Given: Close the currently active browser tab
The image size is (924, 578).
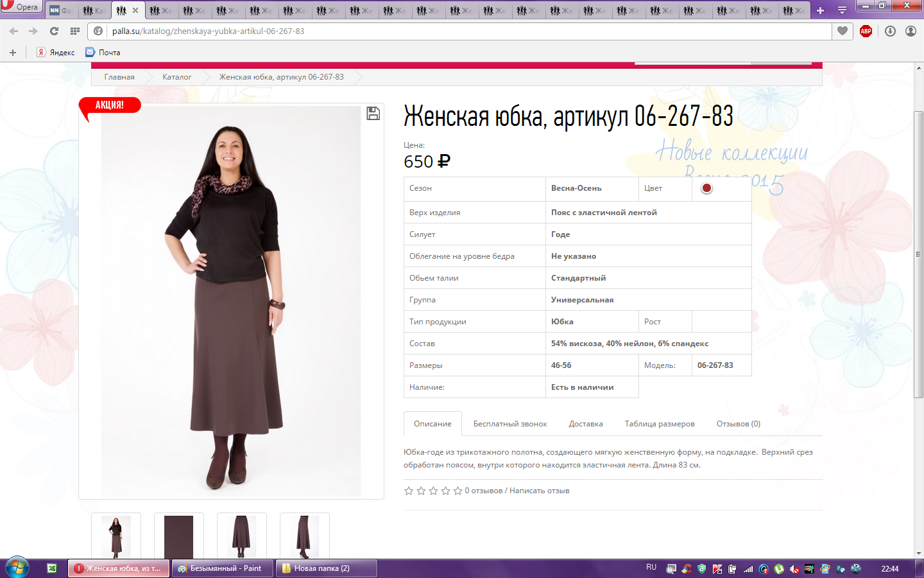Looking at the screenshot, I should click(135, 10).
